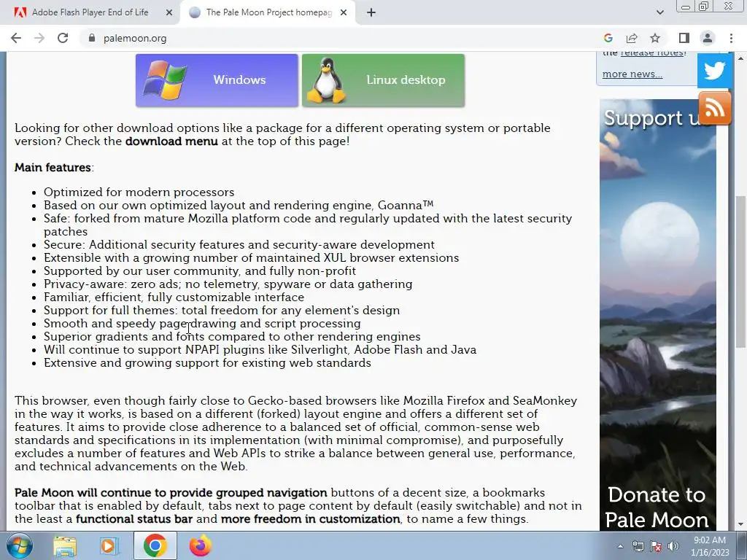Click bold 'more freedom in customization' text
This screenshot has height=560, width=747.
pyautogui.click(x=310, y=519)
